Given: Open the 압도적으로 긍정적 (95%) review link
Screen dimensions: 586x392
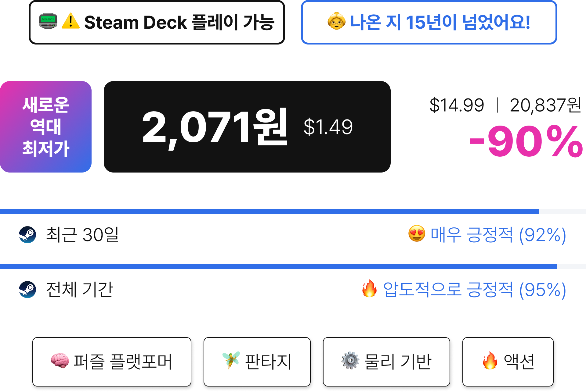Looking at the screenshot, I should (x=464, y=289).
